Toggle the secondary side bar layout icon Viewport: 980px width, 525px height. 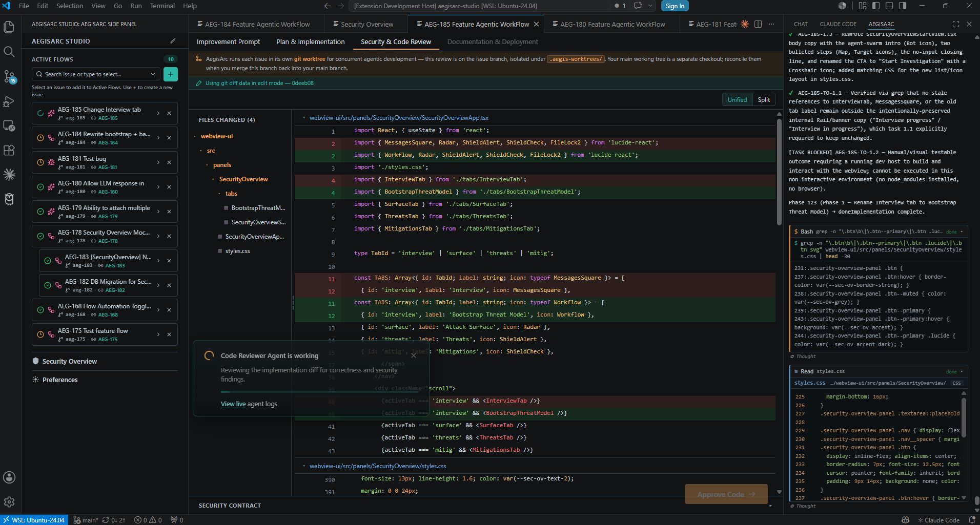[903, 6]
